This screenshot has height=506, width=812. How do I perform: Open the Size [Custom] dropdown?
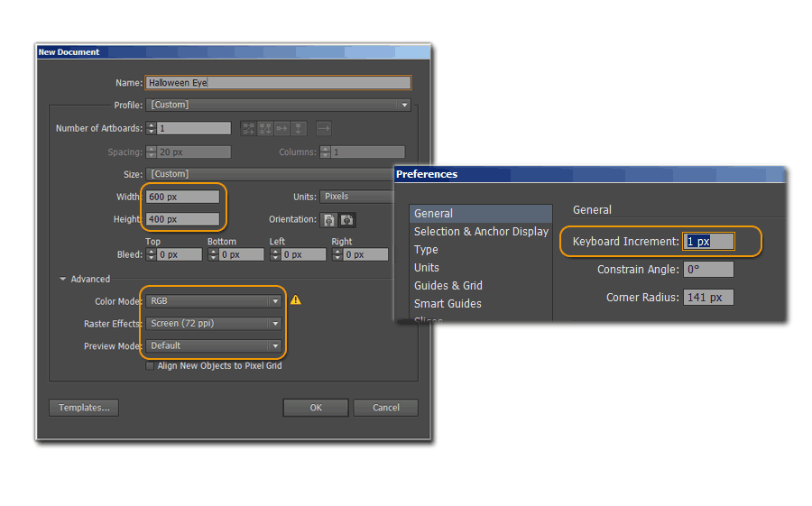(x=272, y=174)
